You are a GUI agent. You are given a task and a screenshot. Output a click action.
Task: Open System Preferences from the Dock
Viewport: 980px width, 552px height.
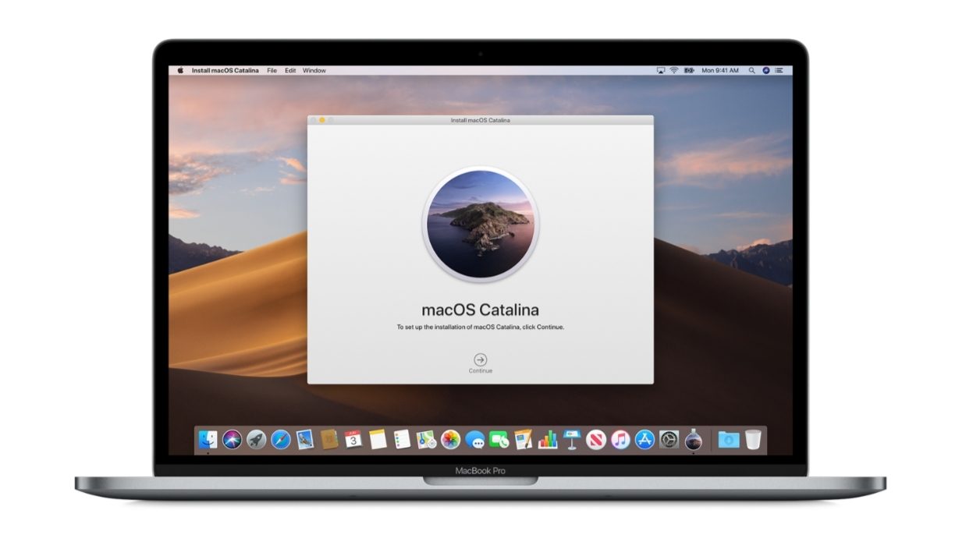point(669,440)
